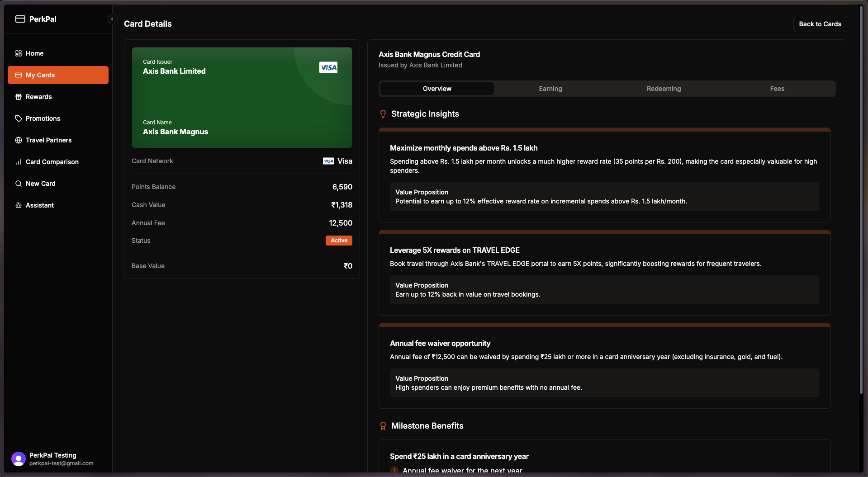Click the Annual fee waiver opportunity heading

(440, 343)
